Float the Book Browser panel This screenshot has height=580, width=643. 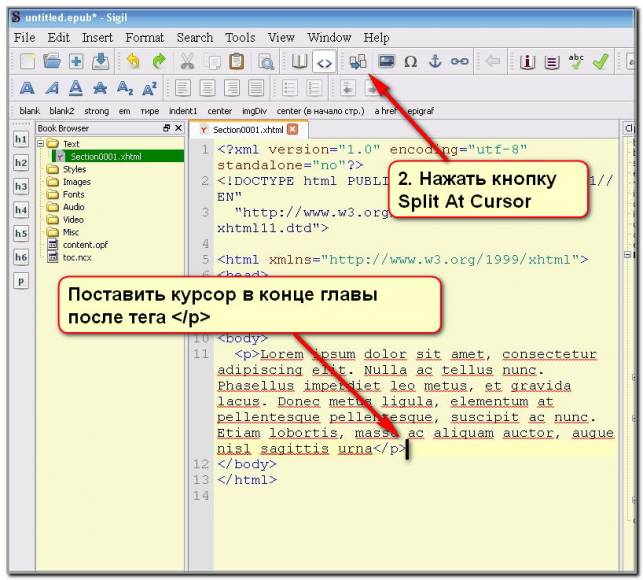tap(166, 128)
